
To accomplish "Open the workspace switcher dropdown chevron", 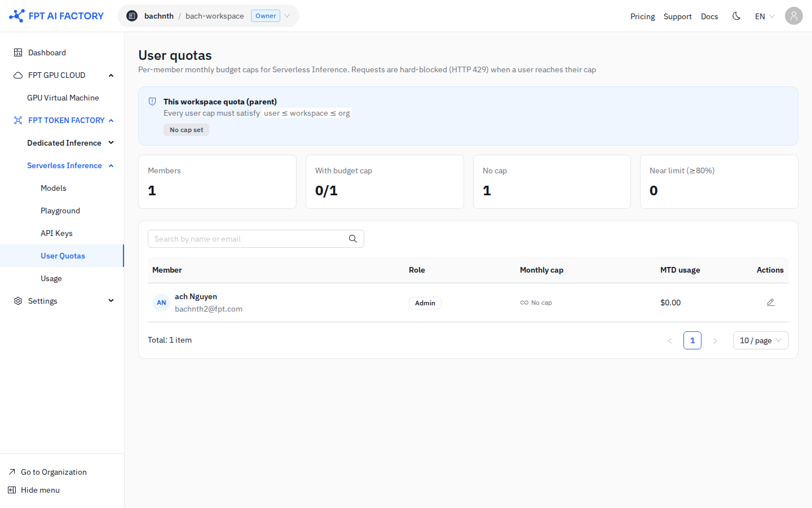I will 287,16.
